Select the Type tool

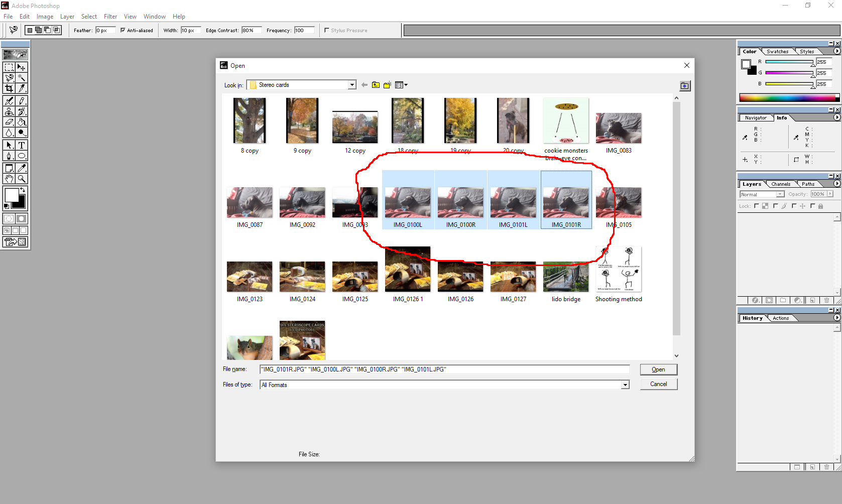(x=22, y=145)
